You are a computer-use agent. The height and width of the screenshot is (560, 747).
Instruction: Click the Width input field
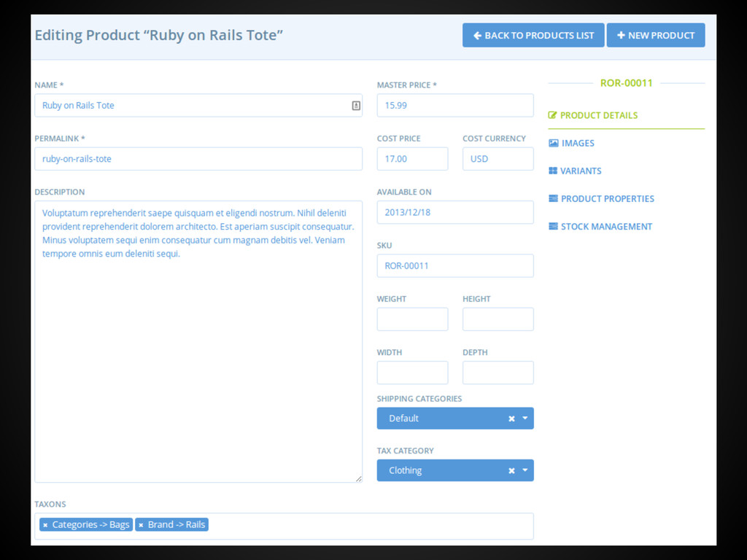click(x=412, y=373)
